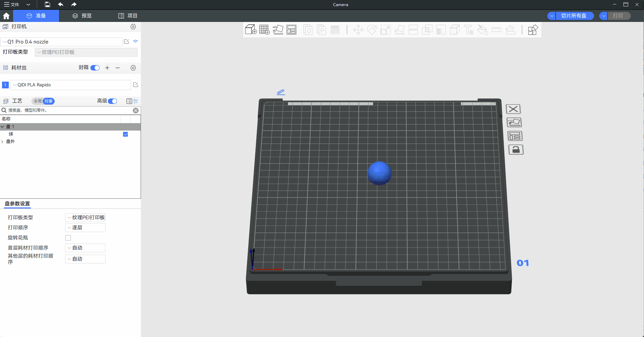Enable the 旋转花瓶 checkbox

(68, 238)
